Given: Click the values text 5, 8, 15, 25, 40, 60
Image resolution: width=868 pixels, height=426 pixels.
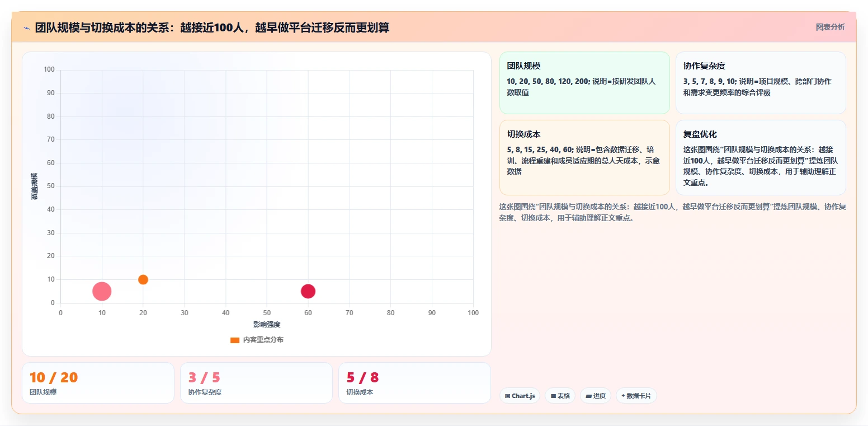Looking at the screenshot, I should 539,149.
